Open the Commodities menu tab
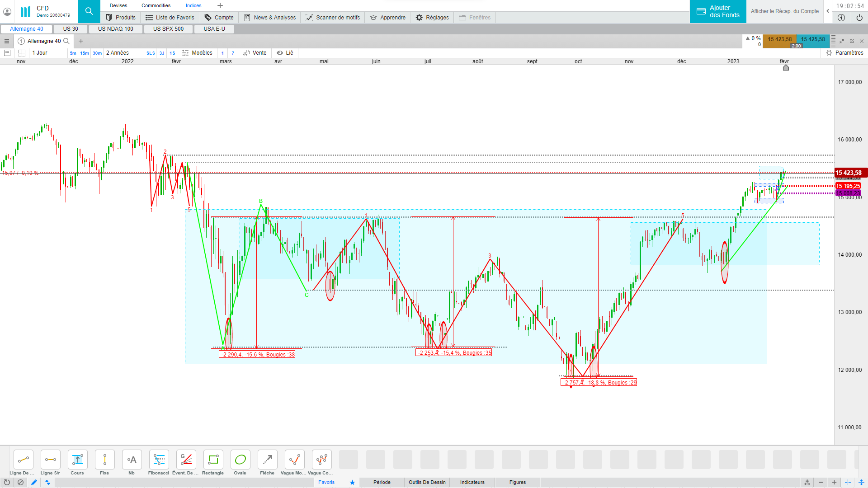Screen dimensions: 868x488 point(156,5)
